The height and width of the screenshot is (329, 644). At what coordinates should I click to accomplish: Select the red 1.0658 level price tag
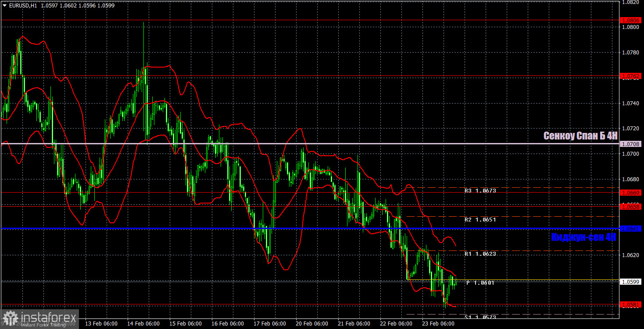tap(631, 206)
